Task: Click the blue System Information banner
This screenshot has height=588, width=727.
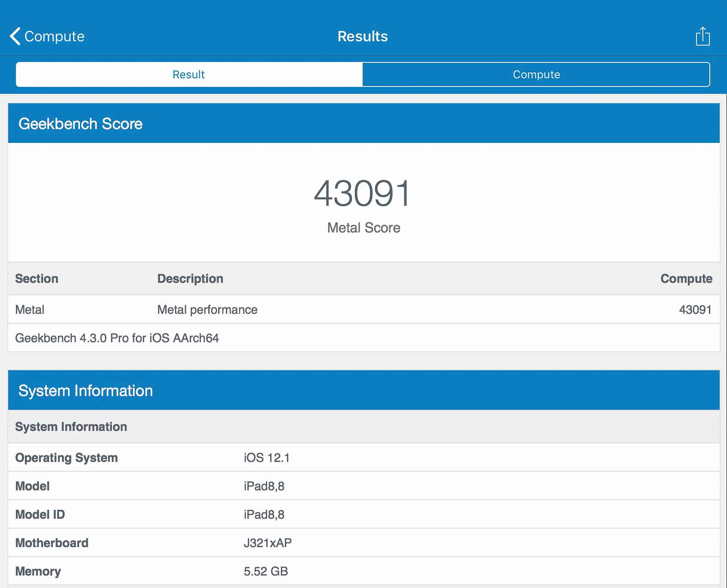Action: pyautogui.click(x=363, y=390)
